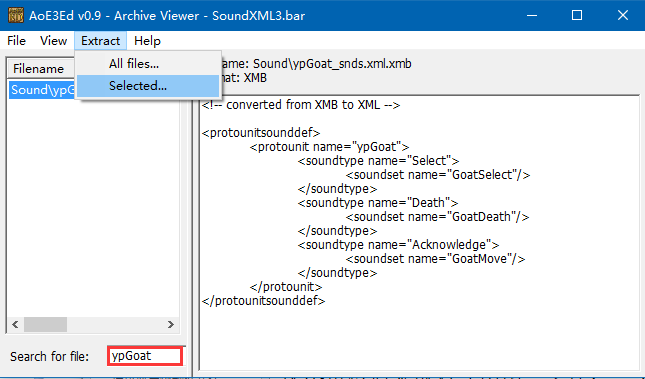Screen dimensions: 645x379
Task: Click the file list's right scroll arrow
Action: [x=171, y=325]
